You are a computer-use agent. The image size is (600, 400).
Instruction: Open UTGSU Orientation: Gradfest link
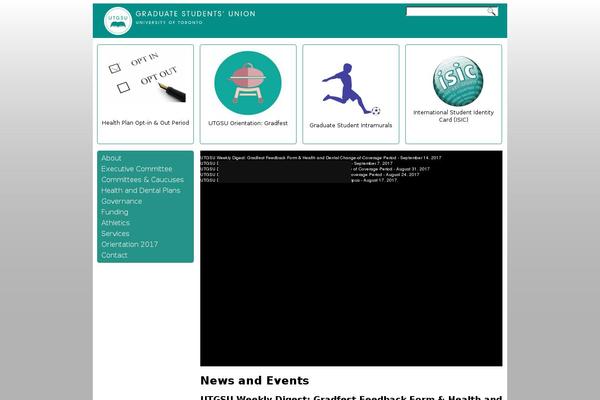coord(248,123)
